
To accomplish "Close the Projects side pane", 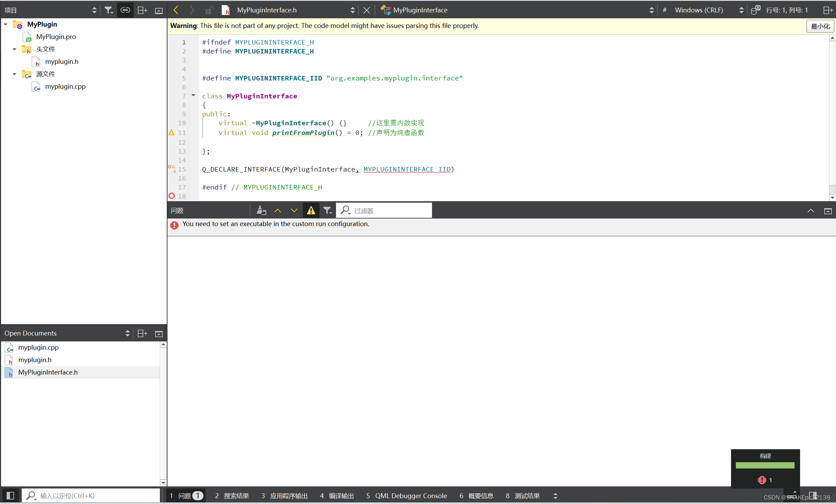I will pos(159,11).
